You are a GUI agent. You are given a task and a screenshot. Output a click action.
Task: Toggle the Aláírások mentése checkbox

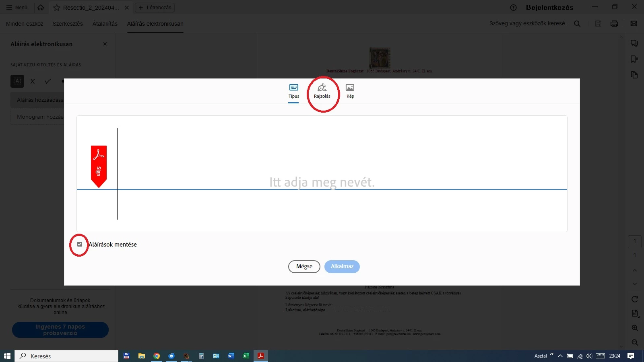pyautogui.click(x=80, y=244)
